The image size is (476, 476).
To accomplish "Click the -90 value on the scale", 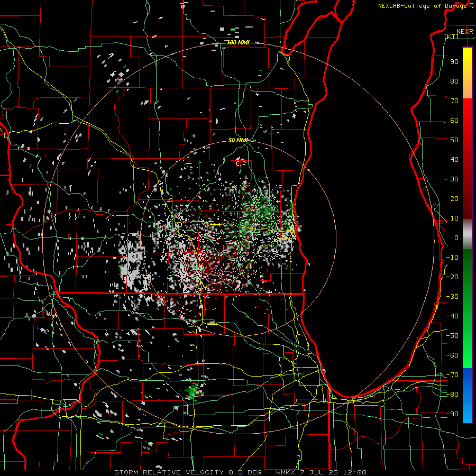I will click(x=452, y=414).
